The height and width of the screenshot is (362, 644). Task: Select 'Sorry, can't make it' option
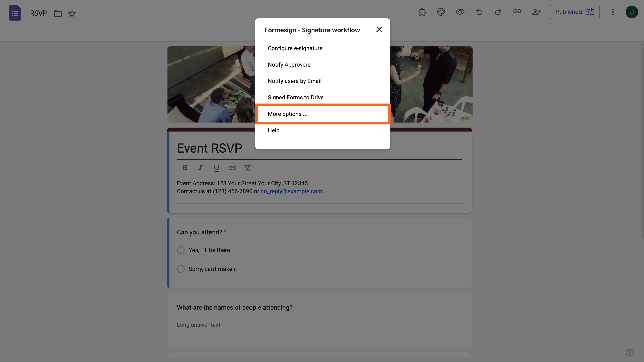(x=181, y=269)
